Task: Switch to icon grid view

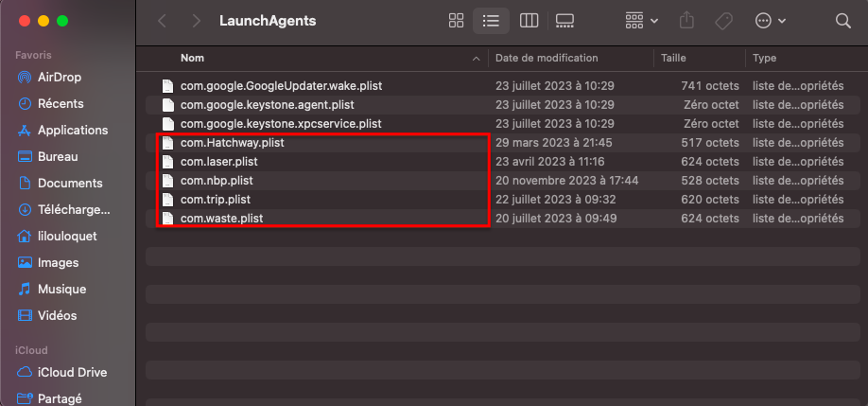Action: (456, 20)
